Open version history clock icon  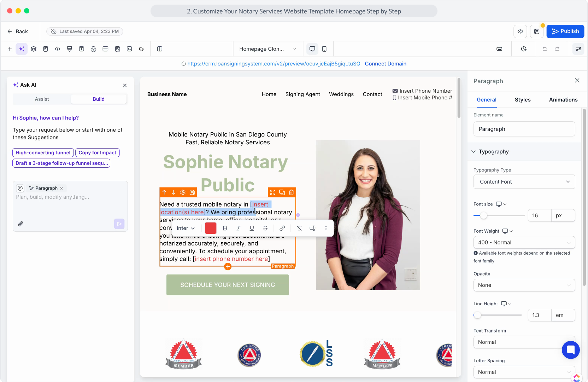pyautogui.click(x=524, y=49)
